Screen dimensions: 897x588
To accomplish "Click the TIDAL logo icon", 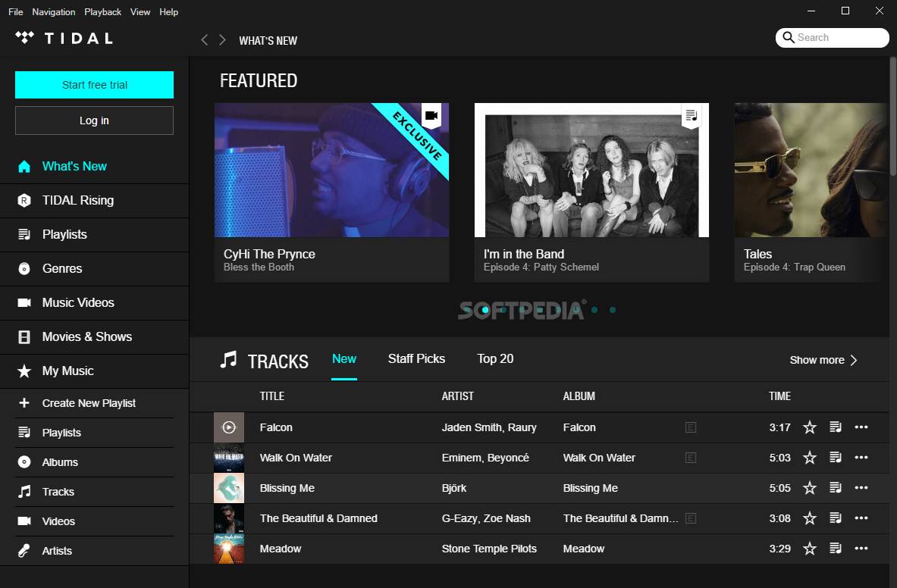I will (24, 38).
